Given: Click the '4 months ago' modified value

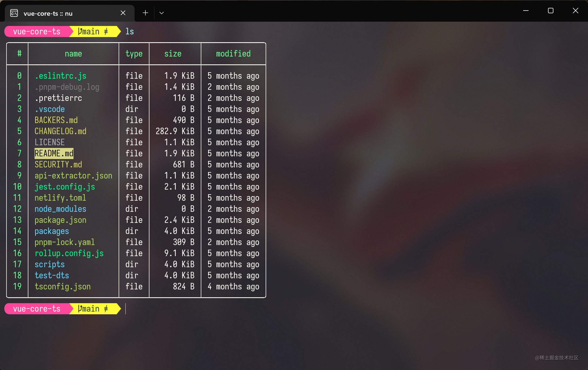Looking at the screenshot, I should 233,287.
